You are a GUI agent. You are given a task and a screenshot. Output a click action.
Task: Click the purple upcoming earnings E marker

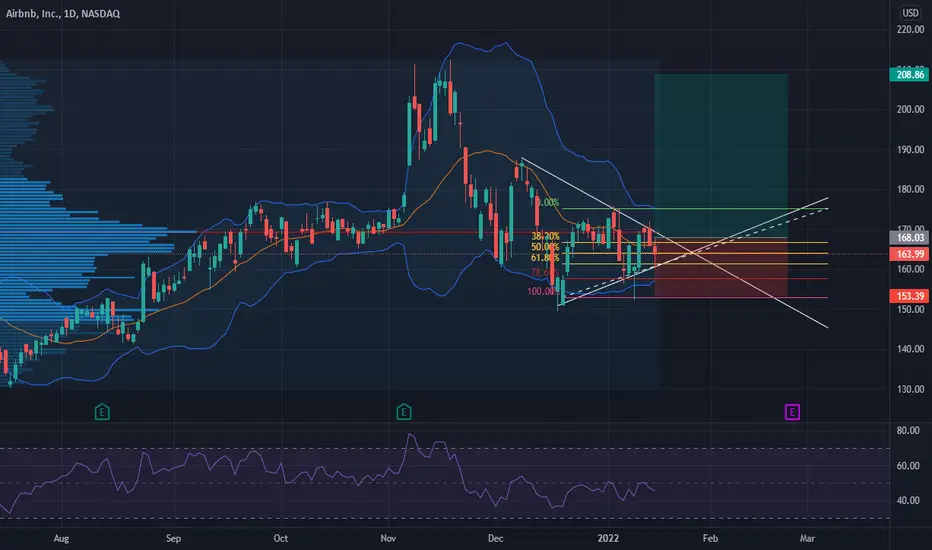coord(792,411)
